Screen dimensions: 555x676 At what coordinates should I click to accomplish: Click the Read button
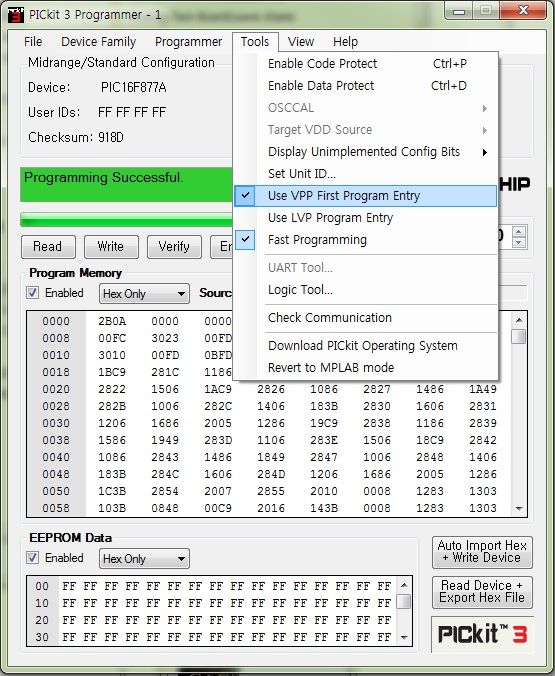pyautogui.click(x=48, y=247)
